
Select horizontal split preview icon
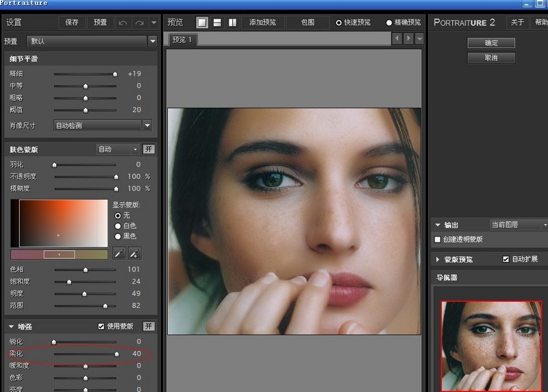tap(217, 23)
